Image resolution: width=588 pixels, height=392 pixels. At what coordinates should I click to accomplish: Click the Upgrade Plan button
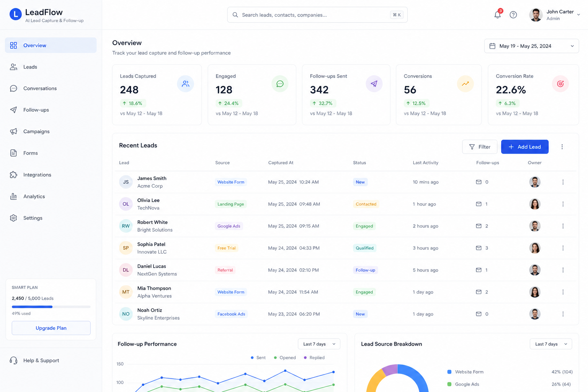click(51, 328)
